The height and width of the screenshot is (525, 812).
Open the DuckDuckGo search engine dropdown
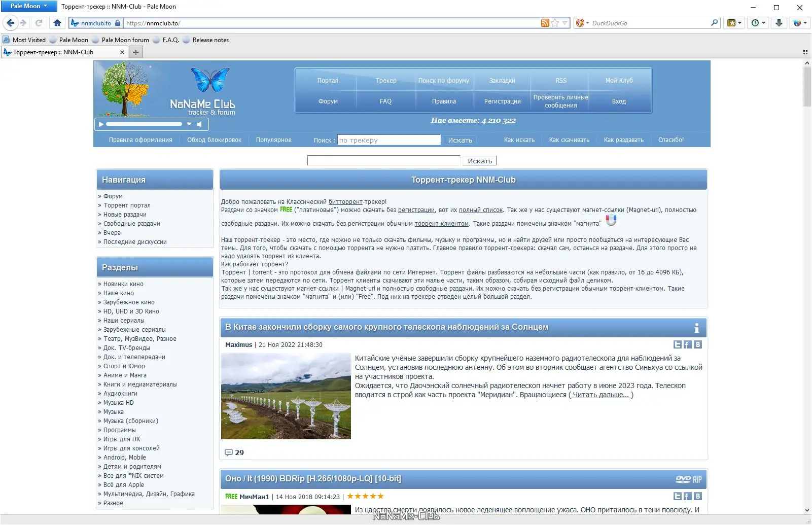[x=582, y=23]
